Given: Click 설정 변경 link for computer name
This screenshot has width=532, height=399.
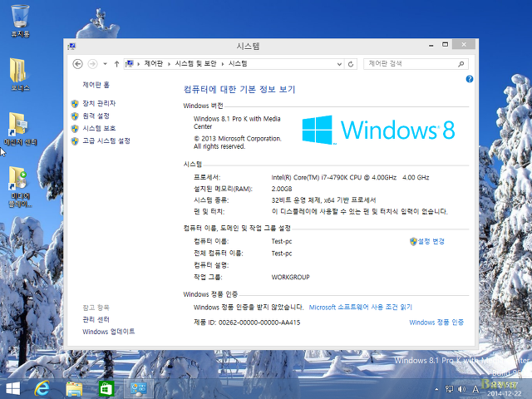Looking at the screenshot, I should (x=431, y=241).
